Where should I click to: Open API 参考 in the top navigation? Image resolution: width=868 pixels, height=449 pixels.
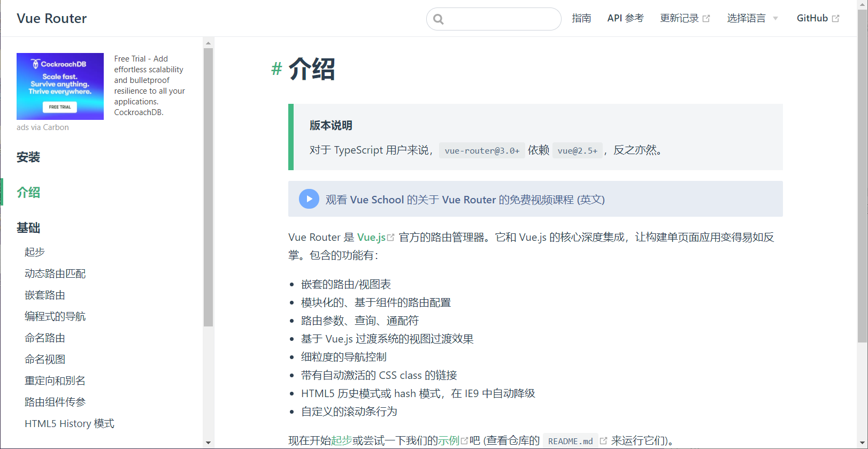click(625, 18)
